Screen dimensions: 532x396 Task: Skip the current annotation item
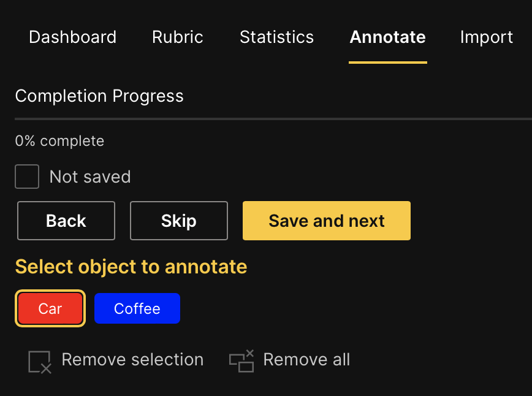[x=178, y=221]
